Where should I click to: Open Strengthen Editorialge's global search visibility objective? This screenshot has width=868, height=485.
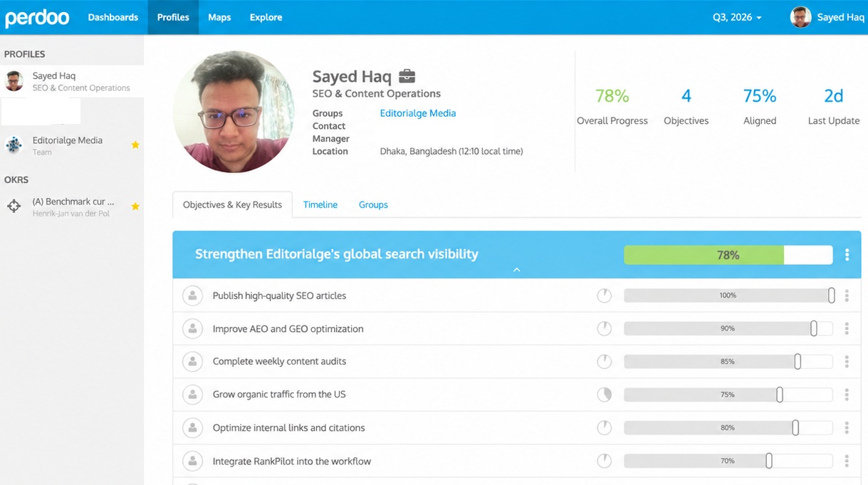(x=337, y=254)
